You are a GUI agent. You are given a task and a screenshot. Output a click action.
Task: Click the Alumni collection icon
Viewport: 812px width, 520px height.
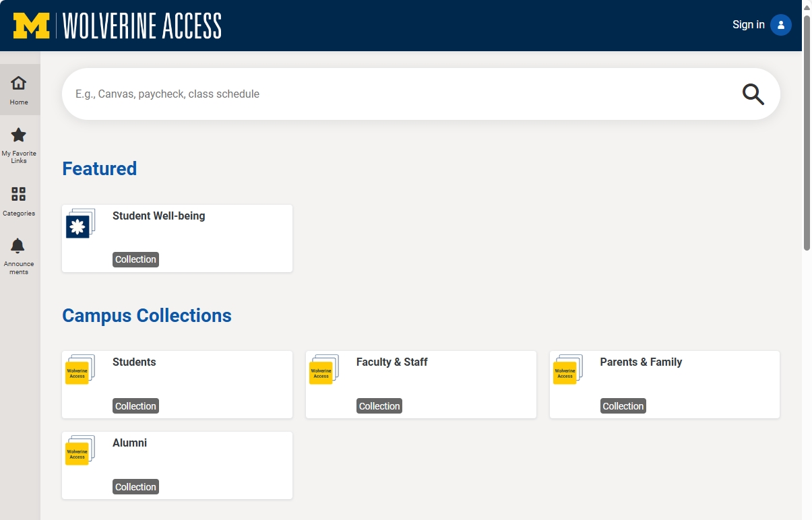point(77,453)
